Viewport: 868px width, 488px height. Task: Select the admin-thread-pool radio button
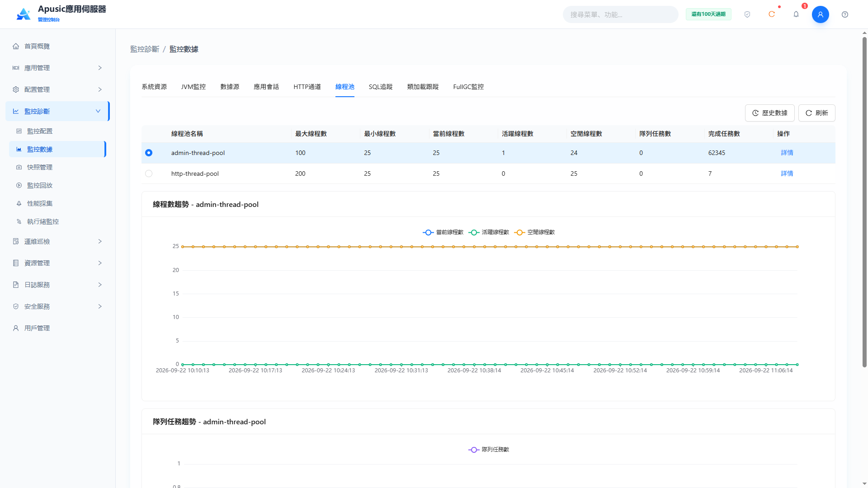(x=149, y=153)
